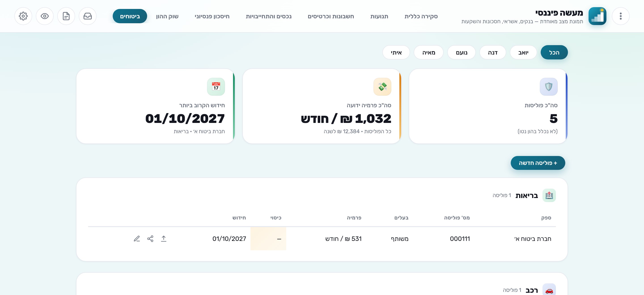Open חשבונות וכרטיסים tab
The height and width of the screenshot is (295, 644).
tap(331, 16)
